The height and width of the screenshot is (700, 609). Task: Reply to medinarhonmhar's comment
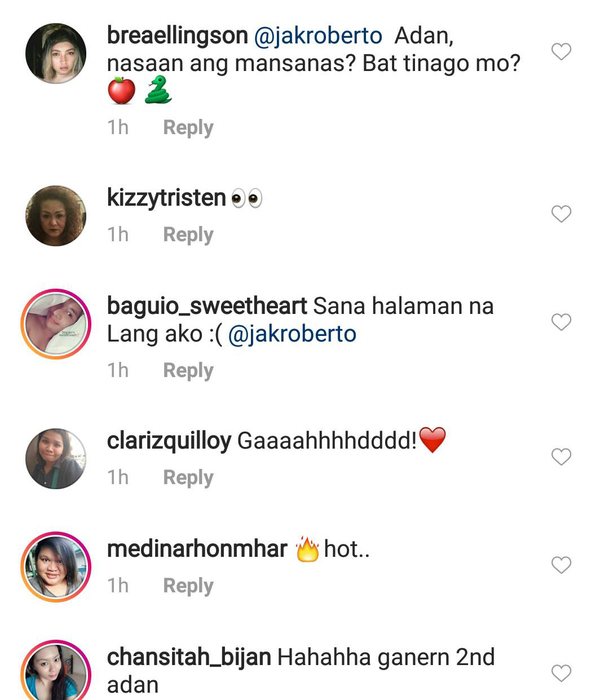188,586
